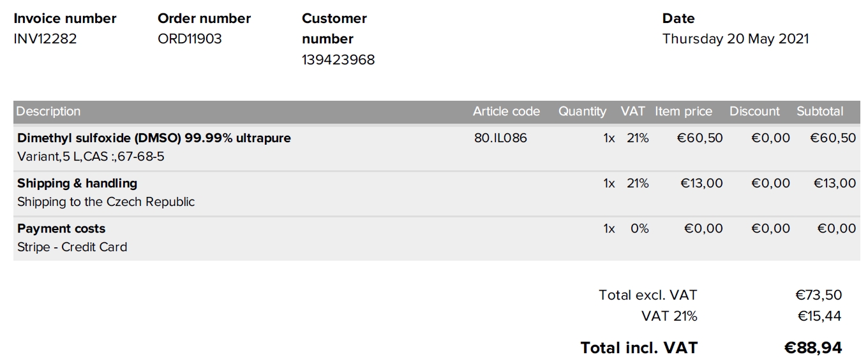Click the invoice number INV12282
The width and height of the screenshot is (868, 364).
click(45, 39)
